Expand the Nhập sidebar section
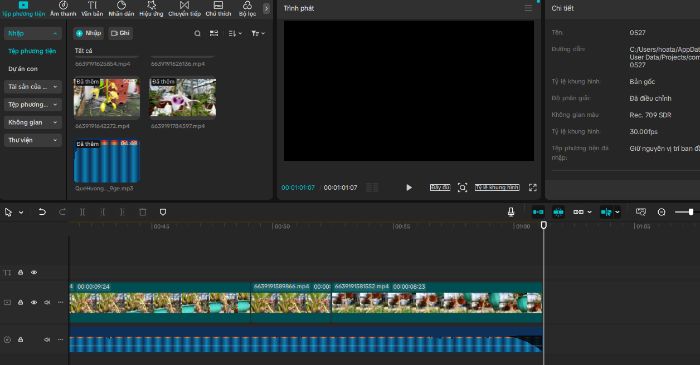Image resolution: width=700 pixels, height=365 pixels. point(33,33)
